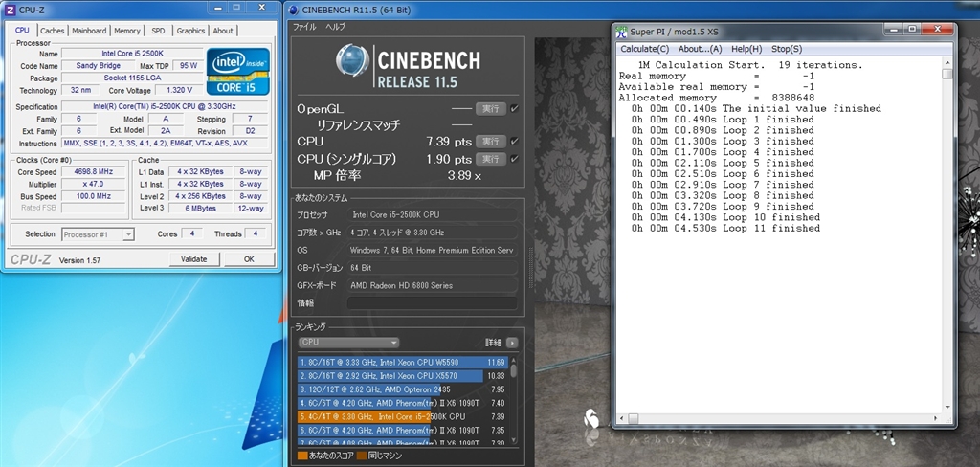Select ranking row 2 Intel Xeon CPU X5570
The width and height of the screenshot is (980, 467).
click(403, 376)
